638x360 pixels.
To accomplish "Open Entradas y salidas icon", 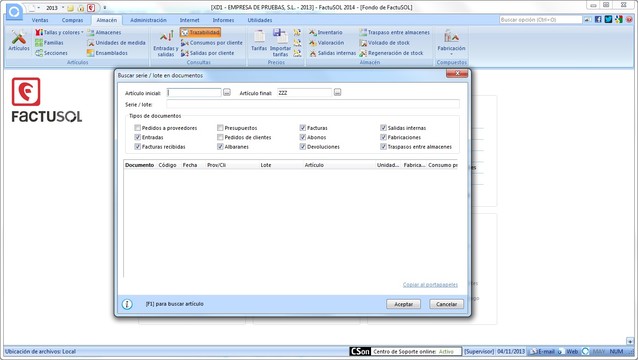I will pyautogui.click(x=166, y=43).
